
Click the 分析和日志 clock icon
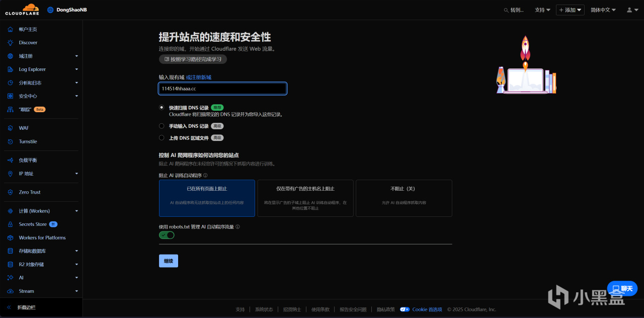point(10,83)
